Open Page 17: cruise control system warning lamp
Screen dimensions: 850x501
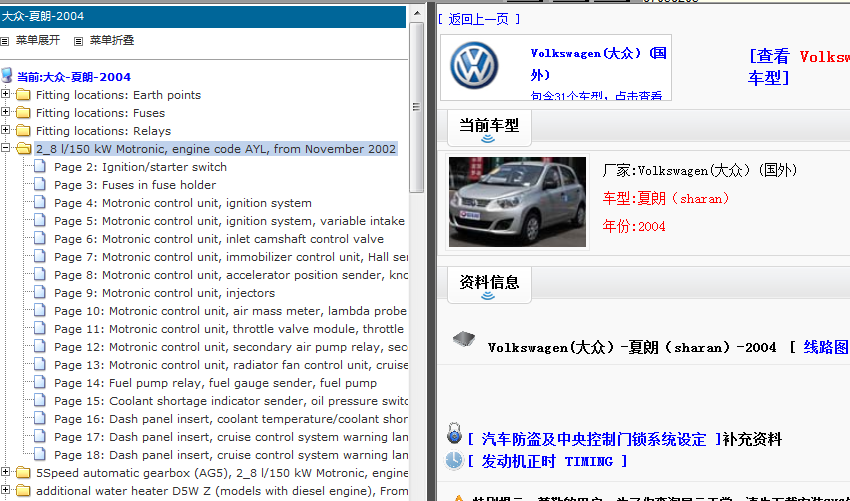click(x=231, y=437)
